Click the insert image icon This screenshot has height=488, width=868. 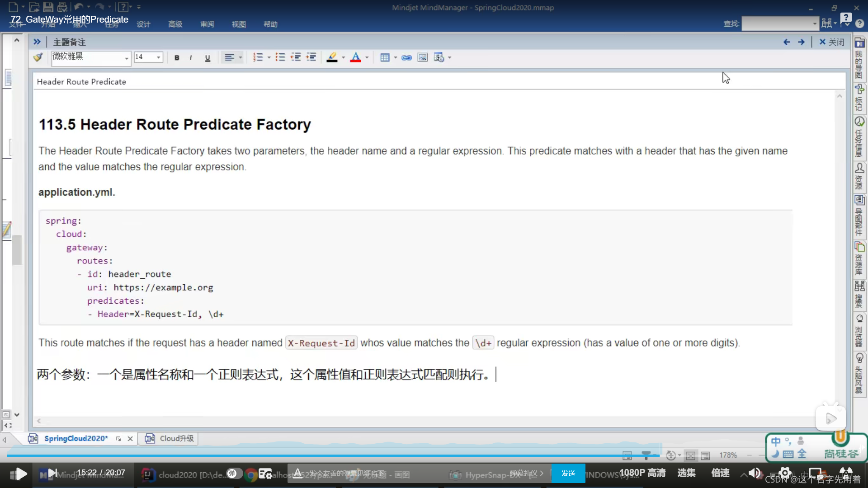point(422,57)
